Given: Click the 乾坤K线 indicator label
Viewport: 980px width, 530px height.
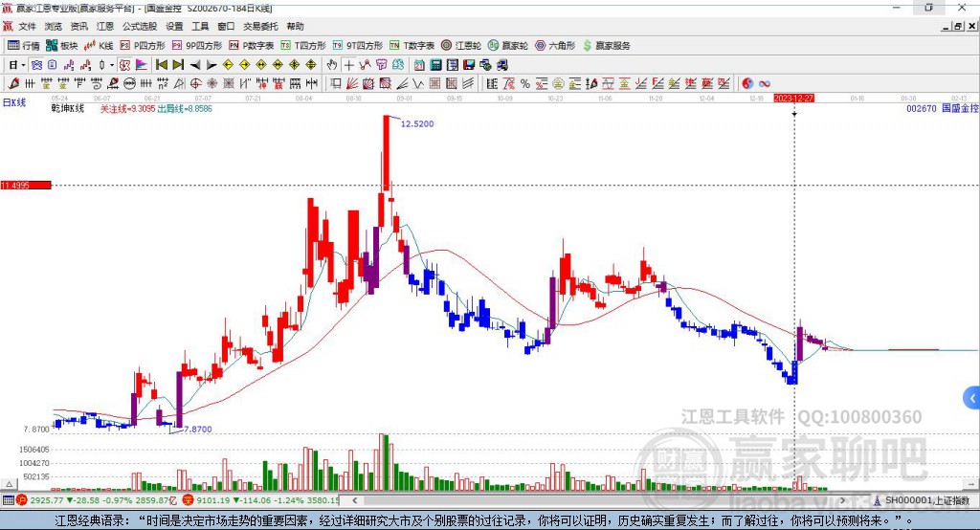Looking at the screenshot, I should point(68,109).
